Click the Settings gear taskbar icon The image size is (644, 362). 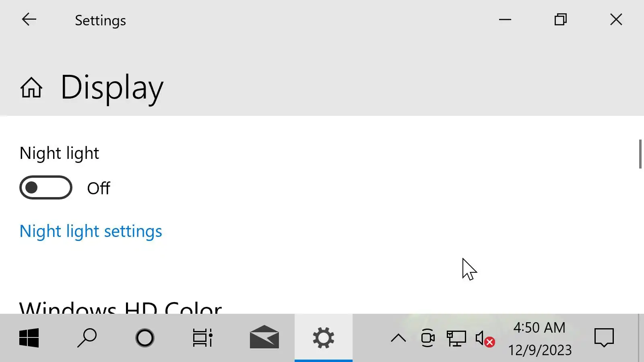coord(324,338)
